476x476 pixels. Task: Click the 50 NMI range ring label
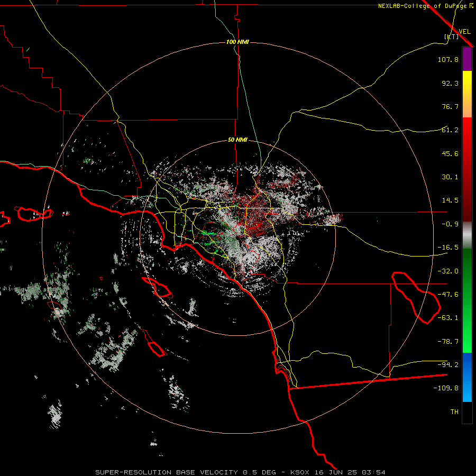coord(237,140)
